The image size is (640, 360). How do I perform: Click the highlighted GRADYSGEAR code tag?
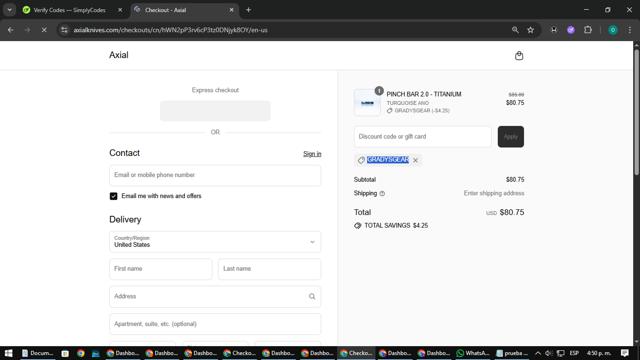click(388, 160)
